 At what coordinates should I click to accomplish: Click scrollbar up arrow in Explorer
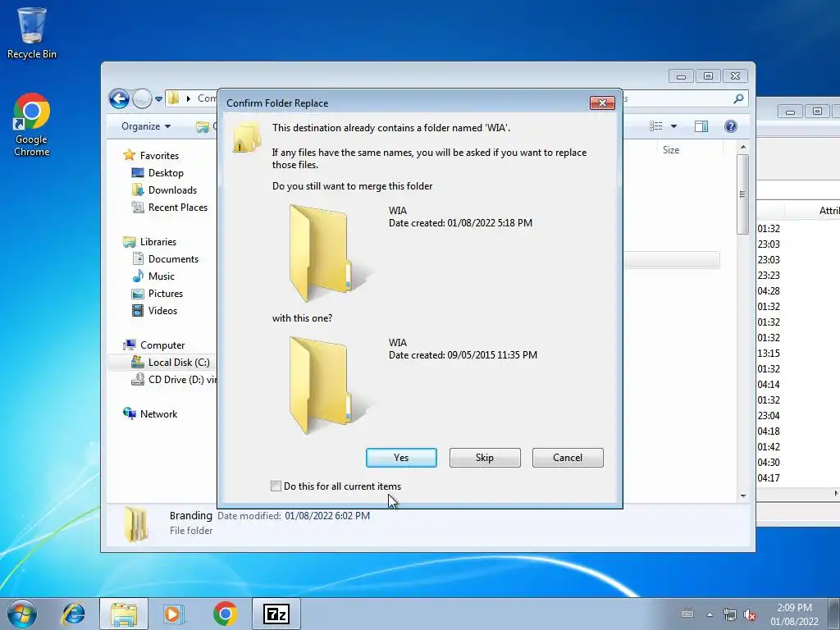click(743, 147)
